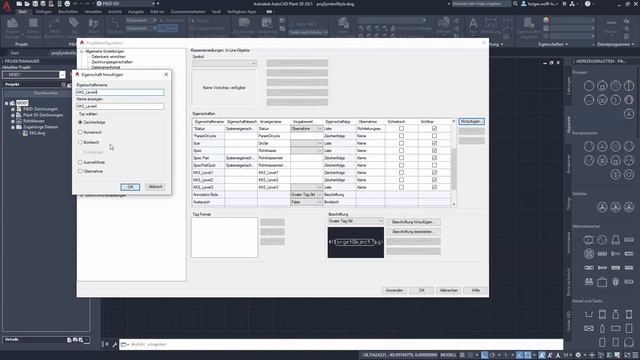Select first compressor symbol in Kompressoren palette
The image size is (640, 360).
coord(589,146)
